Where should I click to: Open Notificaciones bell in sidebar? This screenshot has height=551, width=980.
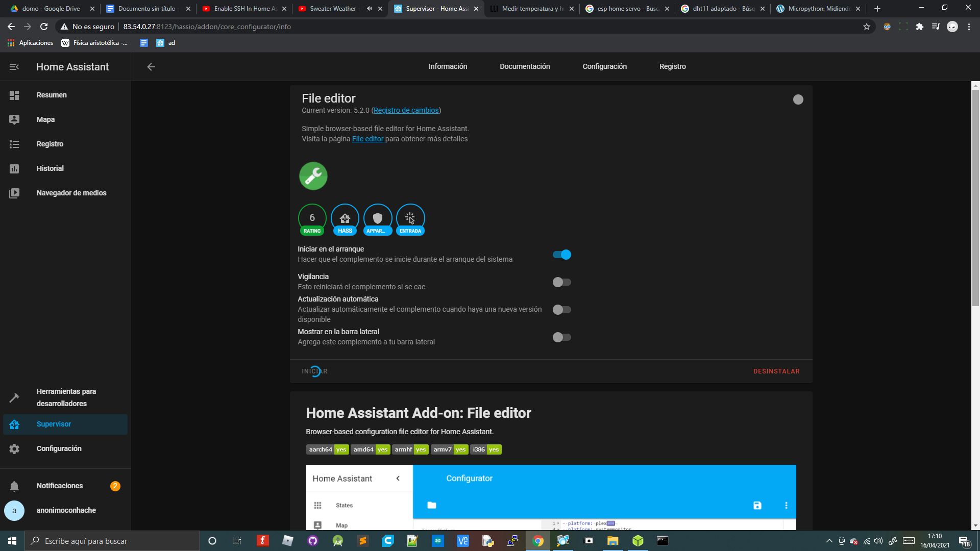[14, 486]
